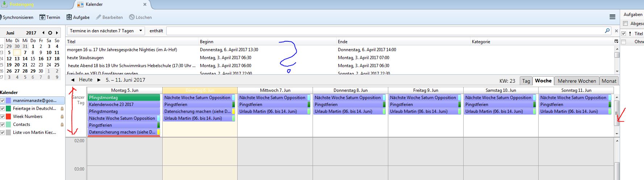
Task: Open the 'Termine in den nächsten 7 Tagen' filter dropdown
Action: [x=106, y=31]
